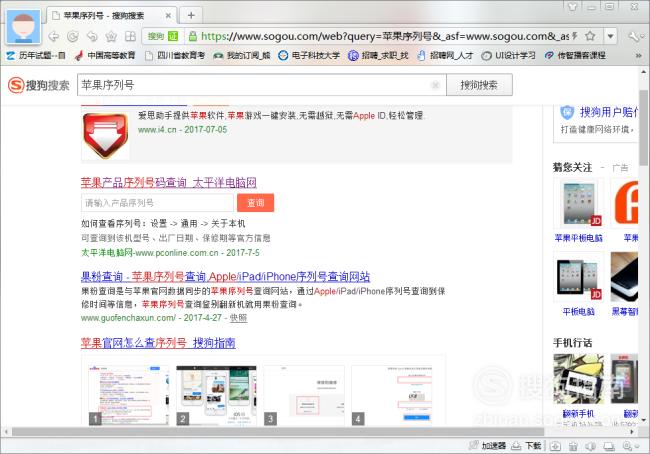The width and height of the screenshot is (650, 454).
Task: Open the 历年试题 bookmark
Action: tap(36, 55)
